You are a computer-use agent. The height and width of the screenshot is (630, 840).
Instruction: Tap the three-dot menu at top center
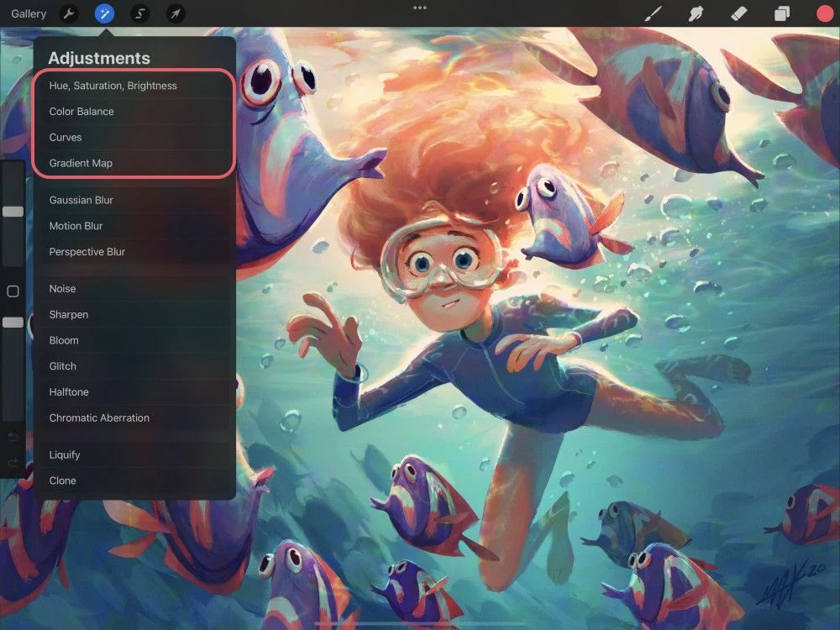[420, 8]
